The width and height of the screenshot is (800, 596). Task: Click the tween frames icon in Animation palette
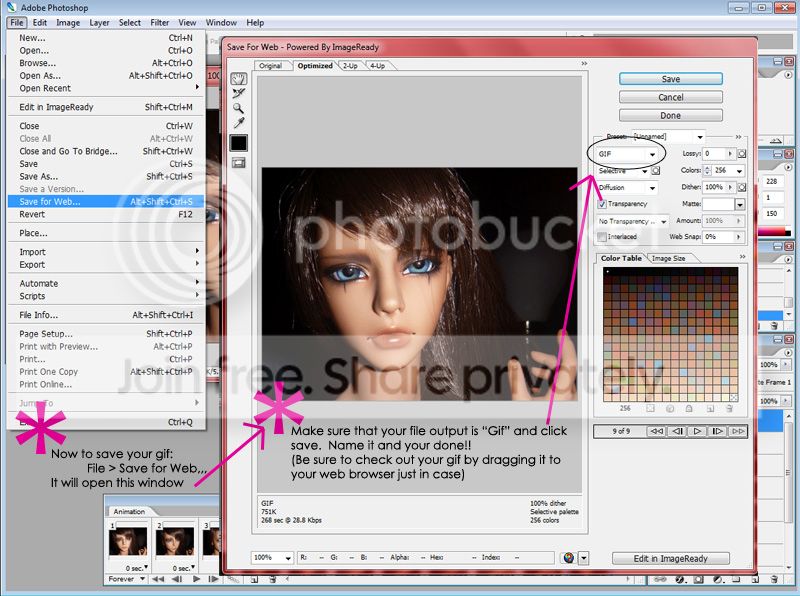point(233,579)
